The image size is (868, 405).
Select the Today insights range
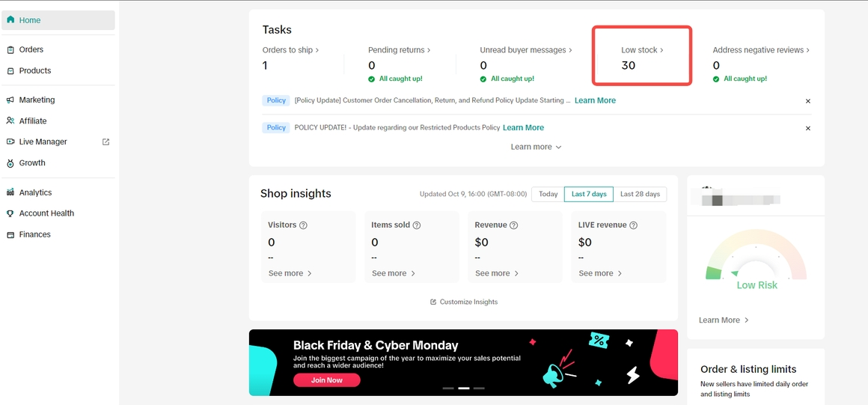pos(548,194)
